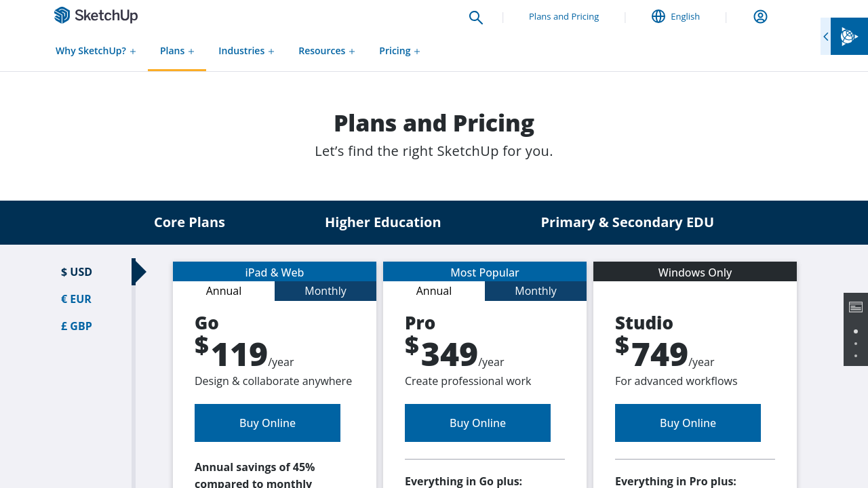This screenshot has height=488, width=868.
Task: Expand the Why SketchUp? menu
Action: [x=96, y=51]
